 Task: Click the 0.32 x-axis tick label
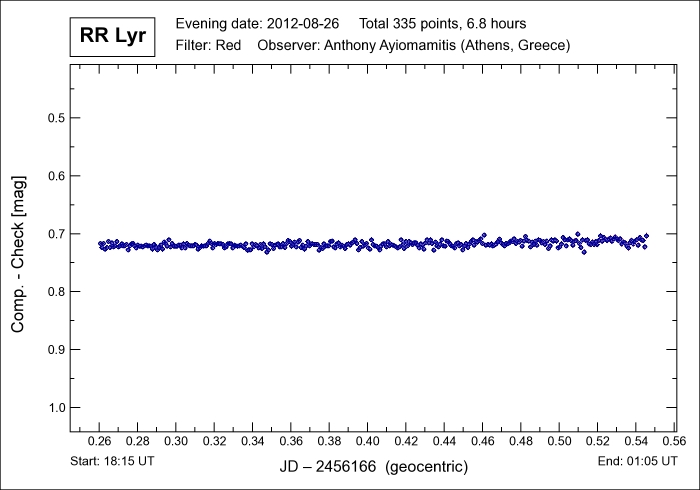[215, 441]
